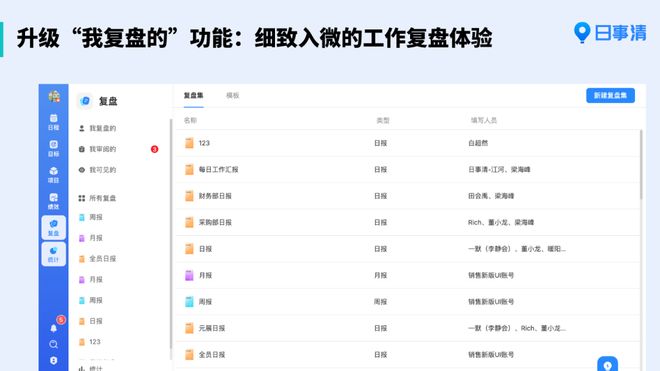Switch to the 复盘集 tab
660x371 pixels.
coord(194,96)
